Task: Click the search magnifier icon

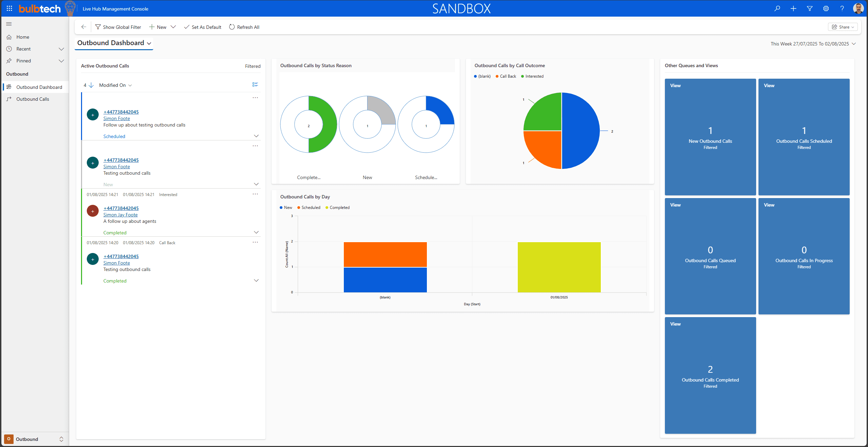Action: [x=777, y=8]
